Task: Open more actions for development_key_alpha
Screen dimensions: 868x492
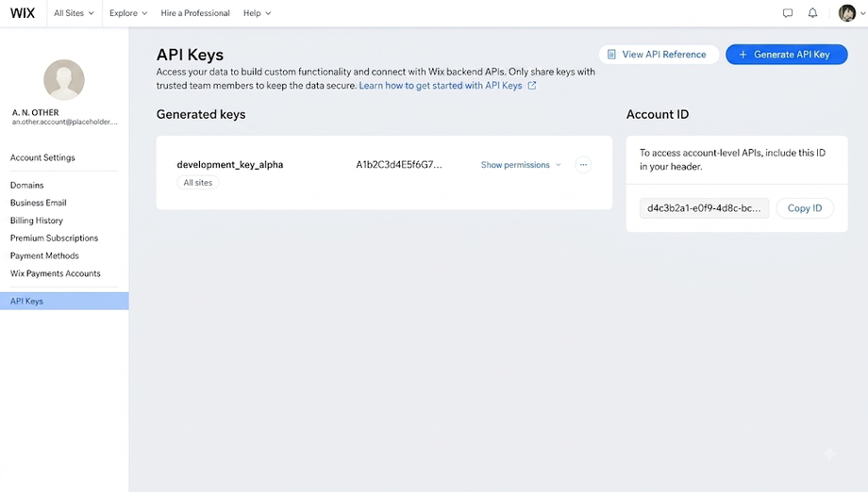Action: [x=583, y=165]
